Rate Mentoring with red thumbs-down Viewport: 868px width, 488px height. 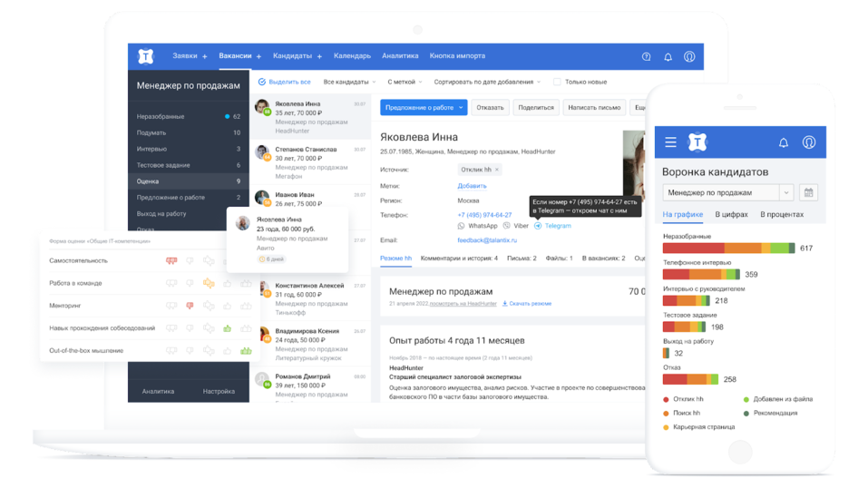point(190,306)
